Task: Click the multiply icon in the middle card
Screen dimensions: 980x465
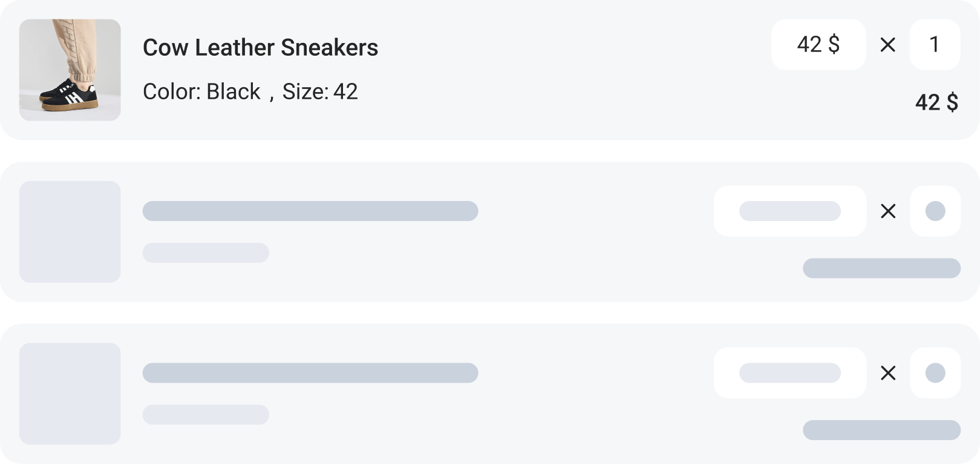Action: (887, 211)
